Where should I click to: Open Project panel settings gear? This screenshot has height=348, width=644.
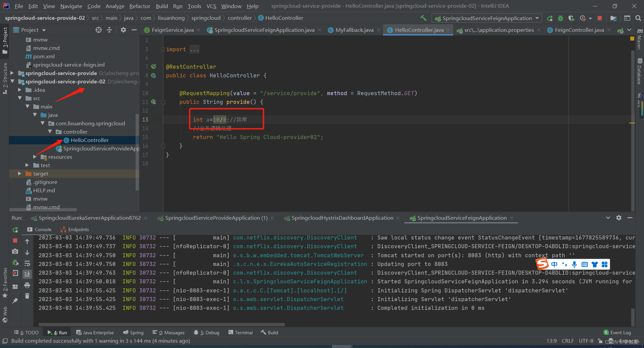pyautogui.click(x=123, y=30)
